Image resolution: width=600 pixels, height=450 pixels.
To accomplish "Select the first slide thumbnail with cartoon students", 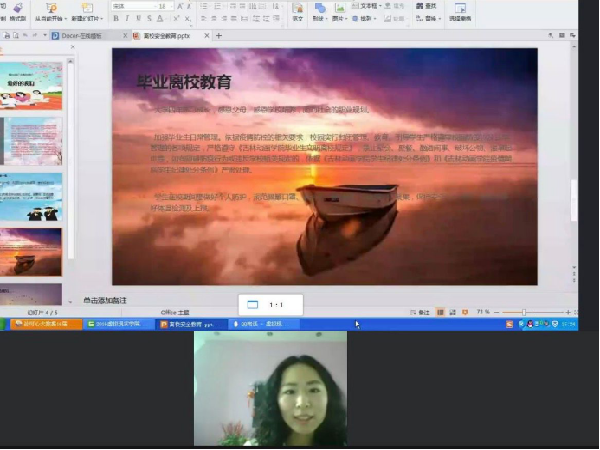I will click(x=31, y=86).
